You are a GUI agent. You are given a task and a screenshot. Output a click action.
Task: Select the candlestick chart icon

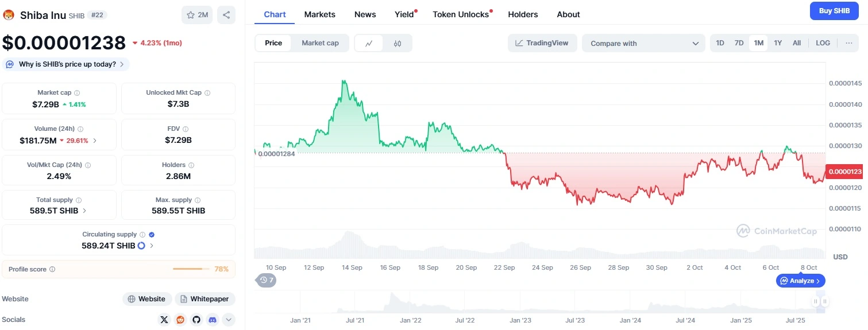(398, 43)
